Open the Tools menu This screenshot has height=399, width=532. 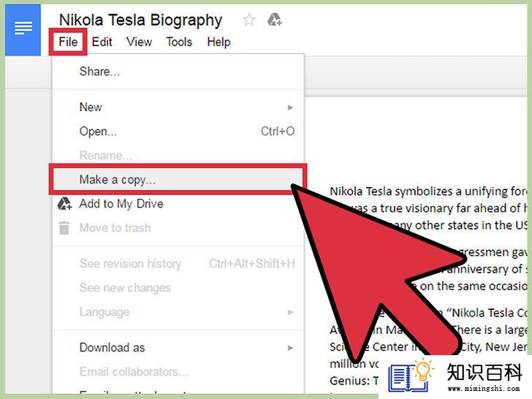pyautogui.click(x=179, y=42)
